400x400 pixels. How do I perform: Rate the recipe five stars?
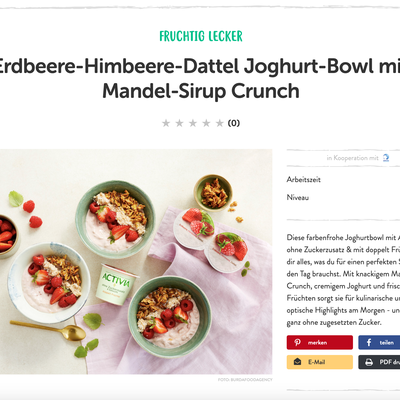(220, 123)
